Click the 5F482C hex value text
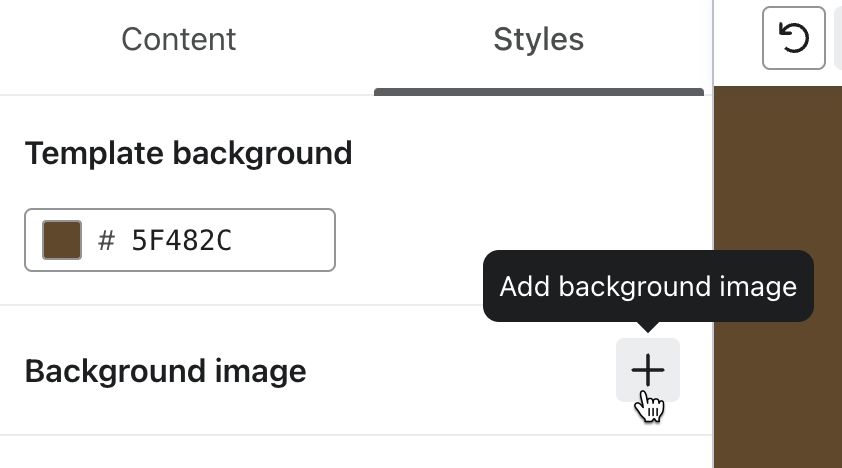Screen dimensions: 842x468 point(181,240)
